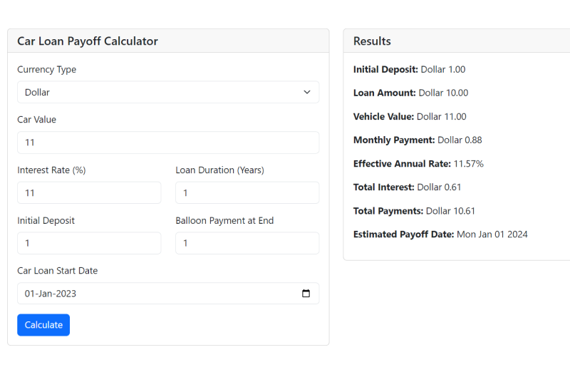Image resolution: width=570 pixels, height=392 pixels.
Task: Click the Car Loan Payoff Calculator header
Action: (88, 41)
